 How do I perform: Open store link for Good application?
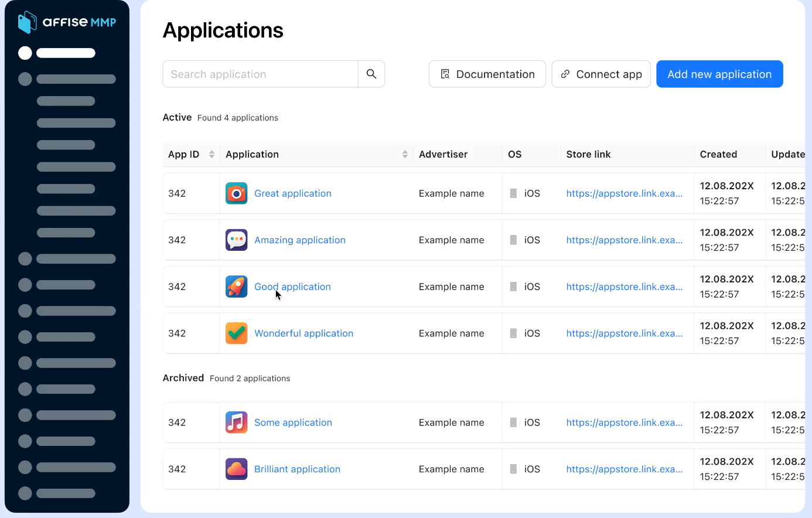coord(624,287)
